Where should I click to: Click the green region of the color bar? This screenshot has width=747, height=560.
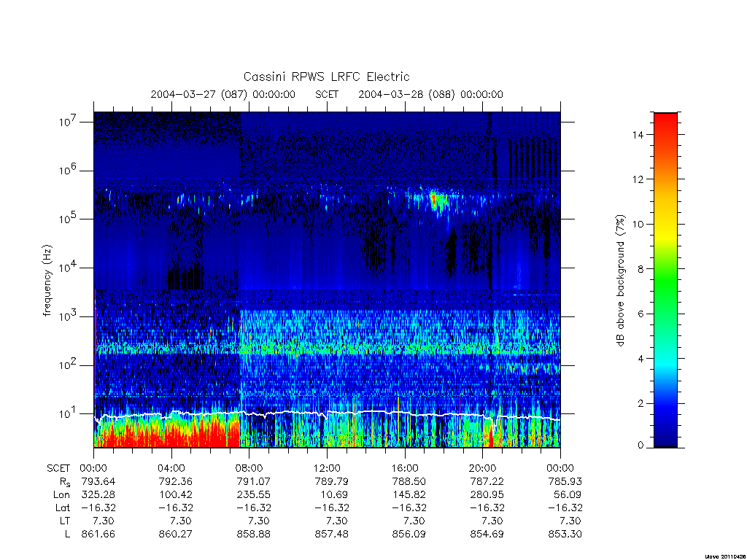coord(665,286)
